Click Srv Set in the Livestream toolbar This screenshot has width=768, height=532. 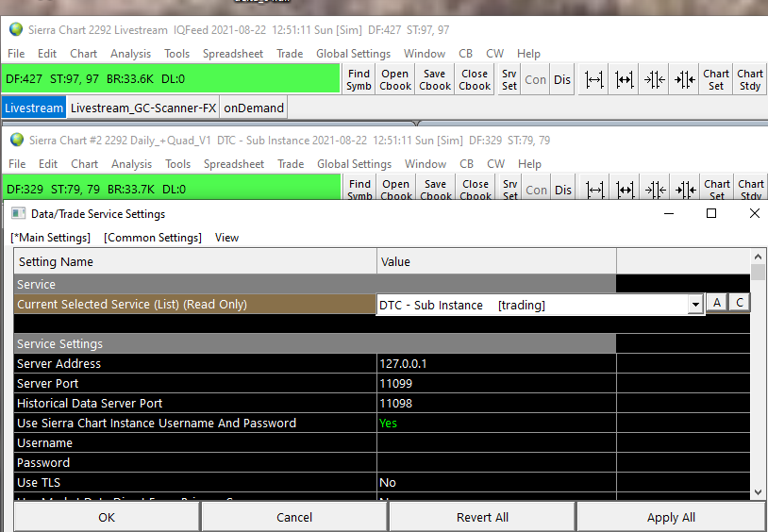pos(509,79)
